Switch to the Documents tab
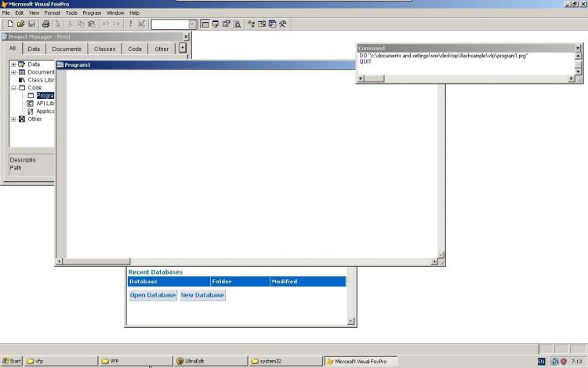This screenshot has width=588, height=368. click(67, 49)
